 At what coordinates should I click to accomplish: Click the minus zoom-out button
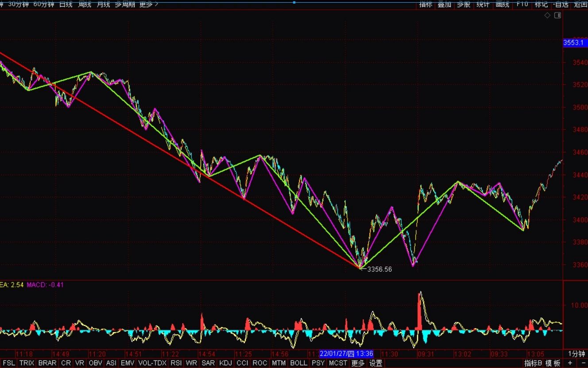582,364
